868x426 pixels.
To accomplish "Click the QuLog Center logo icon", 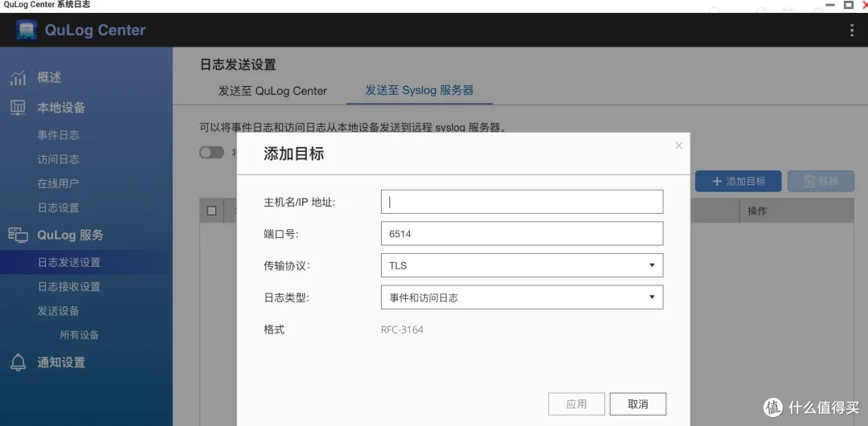I will 27,30.
